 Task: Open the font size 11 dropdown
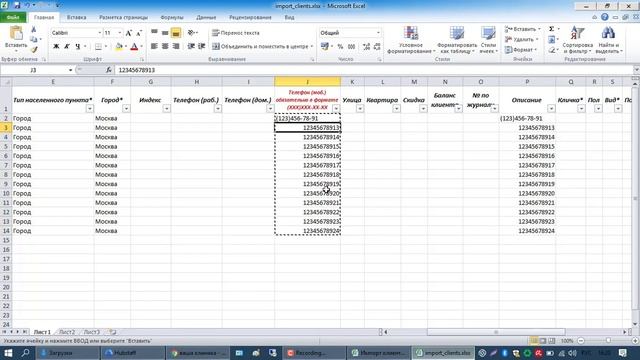pos(120,33)
